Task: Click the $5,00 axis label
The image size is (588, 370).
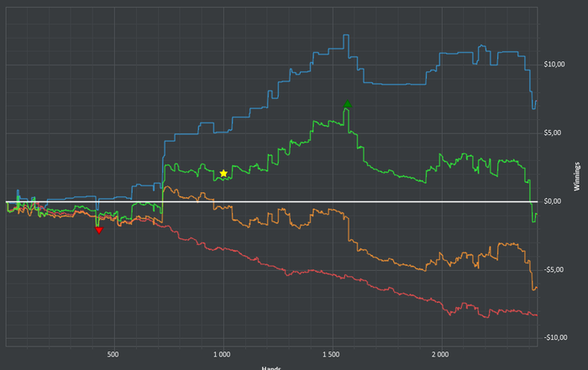Action: coord(553,133)
